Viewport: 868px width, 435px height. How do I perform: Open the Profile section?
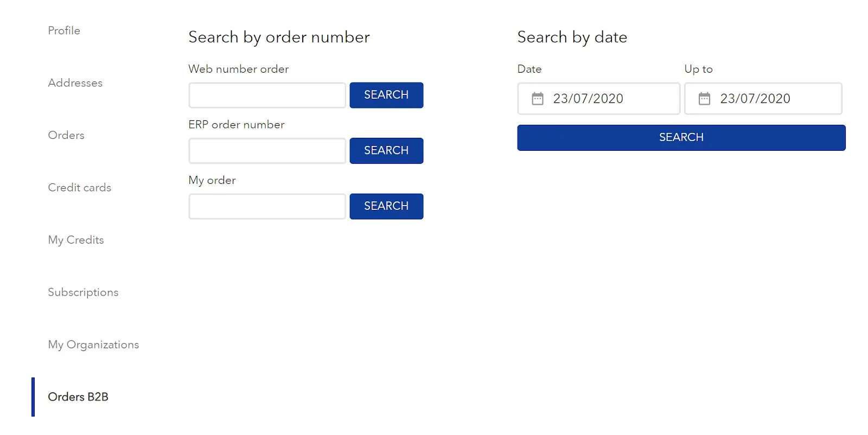click(64, 31)
